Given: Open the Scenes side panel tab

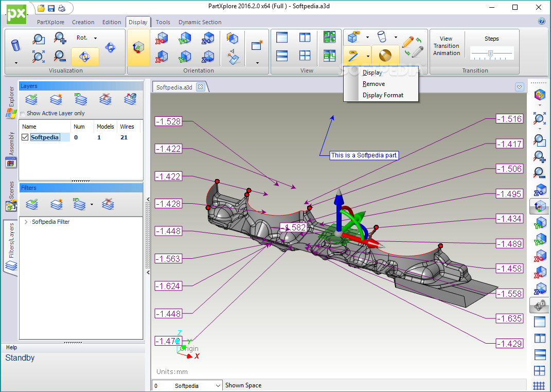Looking at the screenshot, I should [x=11, y=196].
